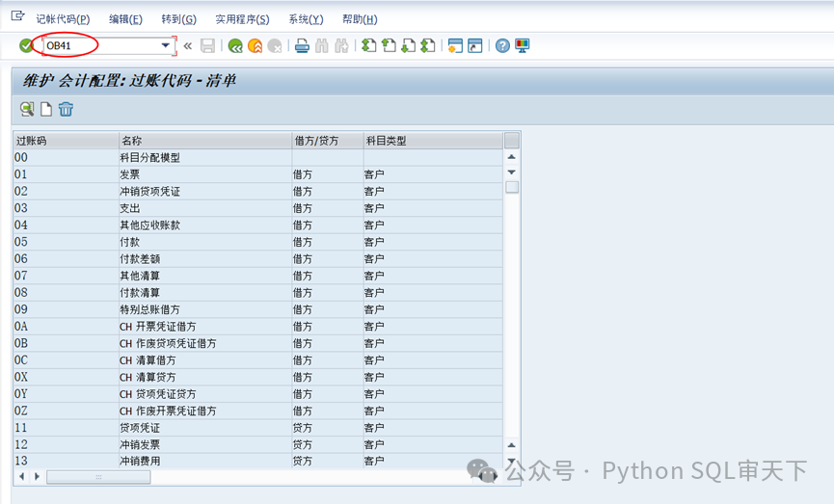Collapse the command field with double-chevron
Image resolution: width=834 pixels, height=504 pixels.
tap(187, 45)
